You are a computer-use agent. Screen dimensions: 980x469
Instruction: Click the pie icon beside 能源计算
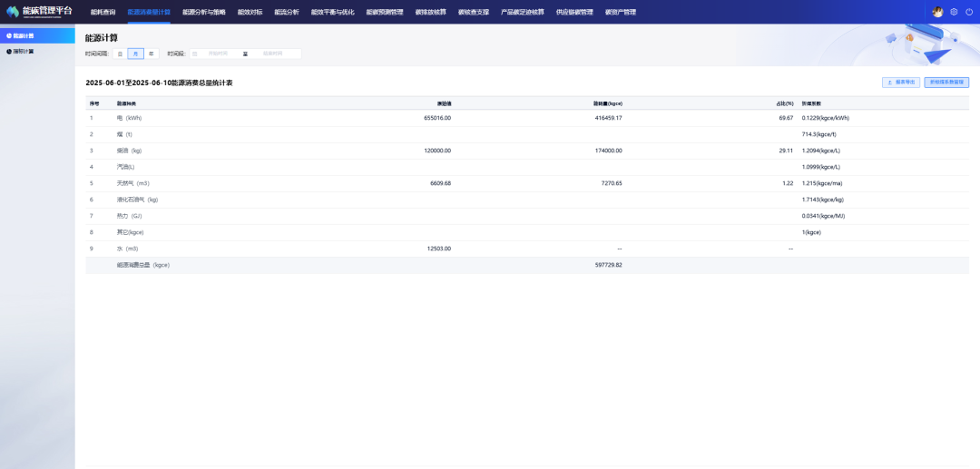9,35
